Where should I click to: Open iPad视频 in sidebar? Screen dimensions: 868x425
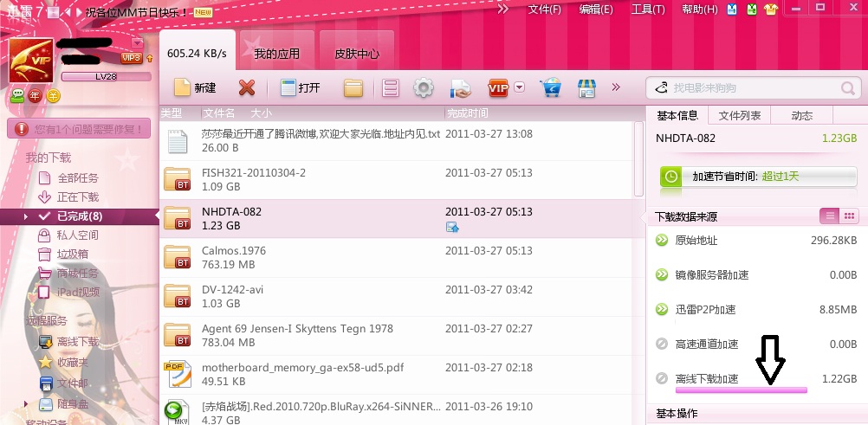click(68, 293)
